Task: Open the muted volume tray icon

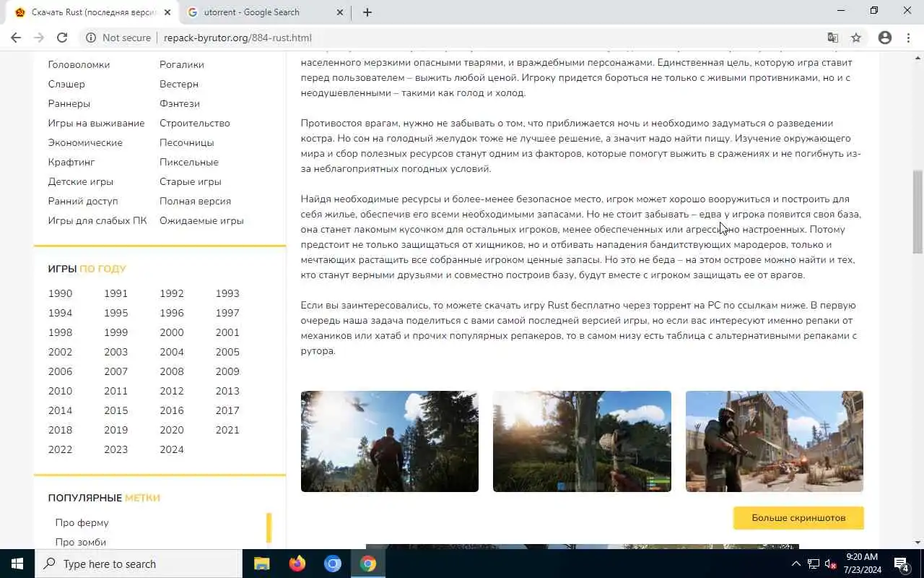Action: coord(831,564)
